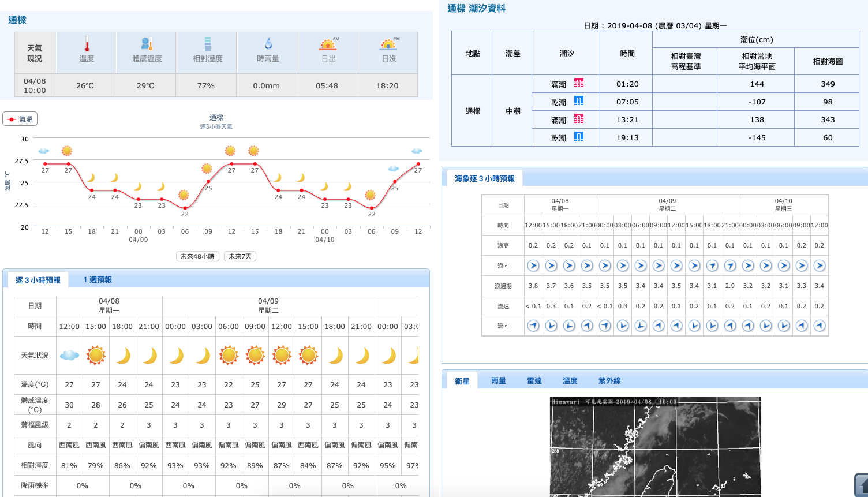Click the sun icon for 04/09 12:00 in 天氣狀況 row

pyautogui.click(x=282, y=355)
